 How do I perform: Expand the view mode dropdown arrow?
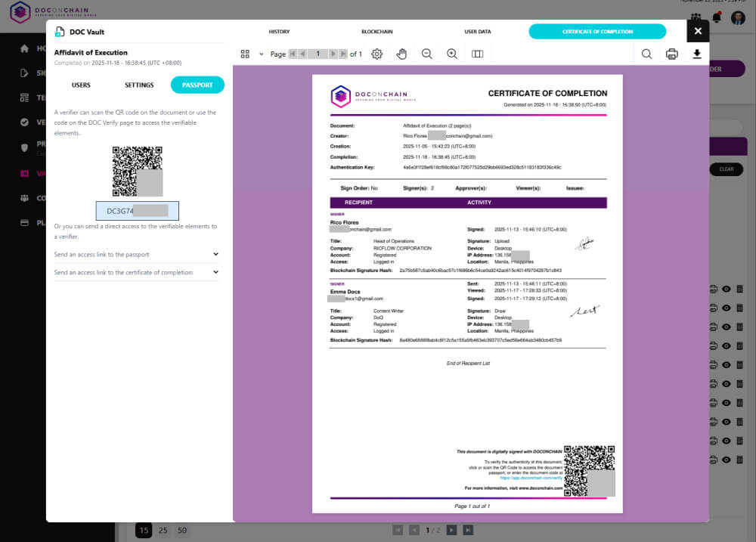click(262, 54)
